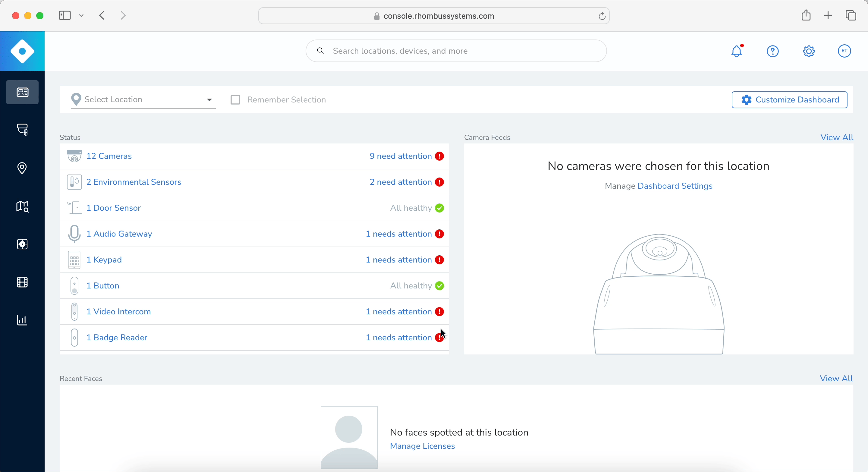Open the Devices sidebar icon
The height and width of the screenshot is (472, 868).
[x=22, y=130]
